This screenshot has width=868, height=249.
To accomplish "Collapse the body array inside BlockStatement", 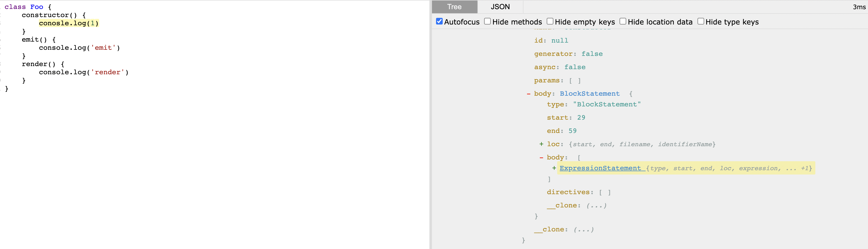I will 541,157.
